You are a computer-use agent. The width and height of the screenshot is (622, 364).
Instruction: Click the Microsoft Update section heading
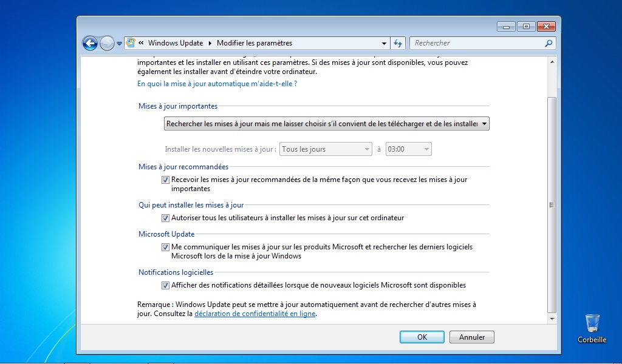click(166, 234)
